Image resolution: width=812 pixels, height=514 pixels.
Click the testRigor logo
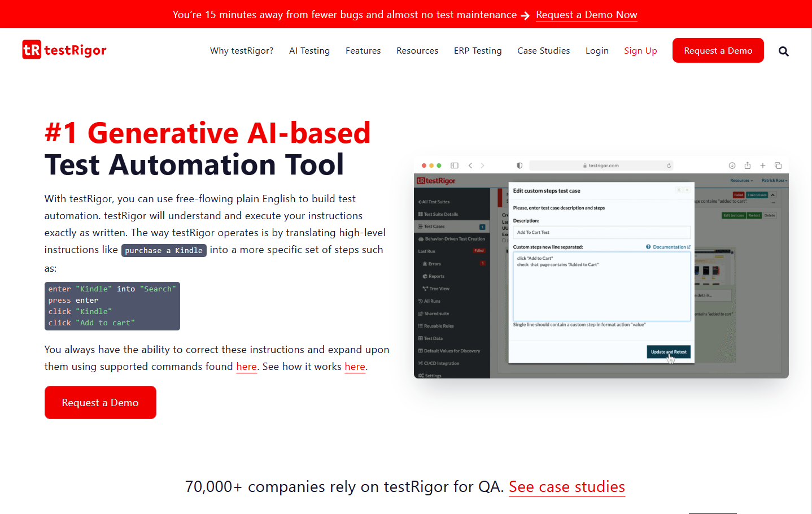[64, 50]
